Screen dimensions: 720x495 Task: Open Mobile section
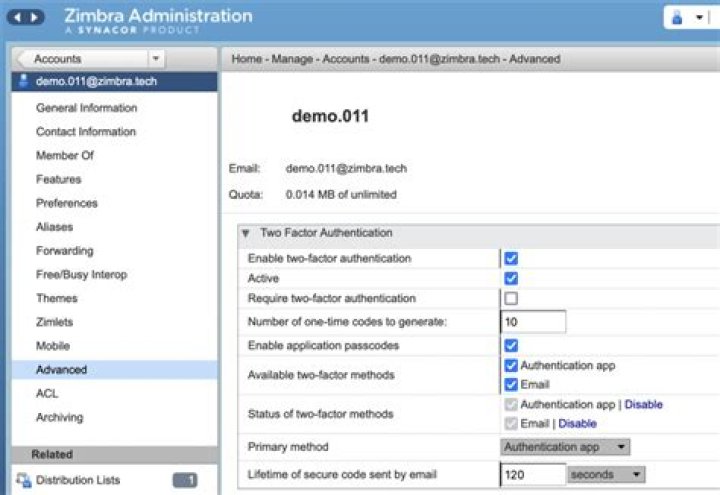click(x=53, y=346)
